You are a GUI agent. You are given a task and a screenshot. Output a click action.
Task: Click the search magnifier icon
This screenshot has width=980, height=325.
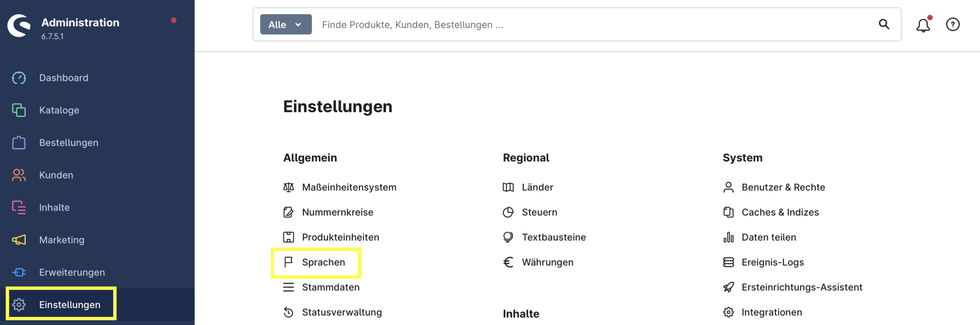click(884, 24)
